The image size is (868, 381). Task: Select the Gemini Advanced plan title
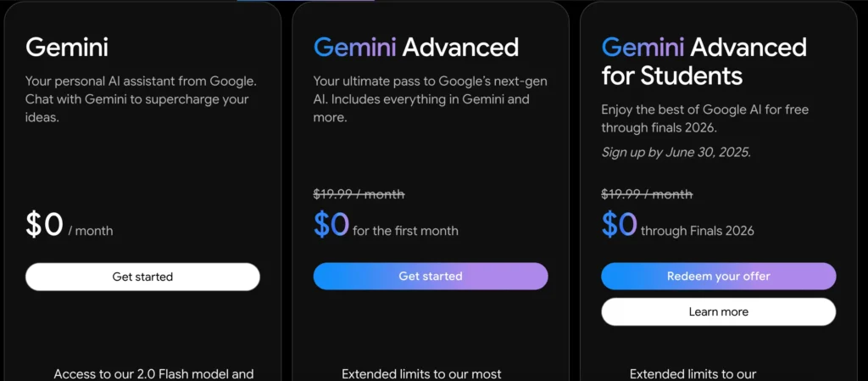click(416, 48)
